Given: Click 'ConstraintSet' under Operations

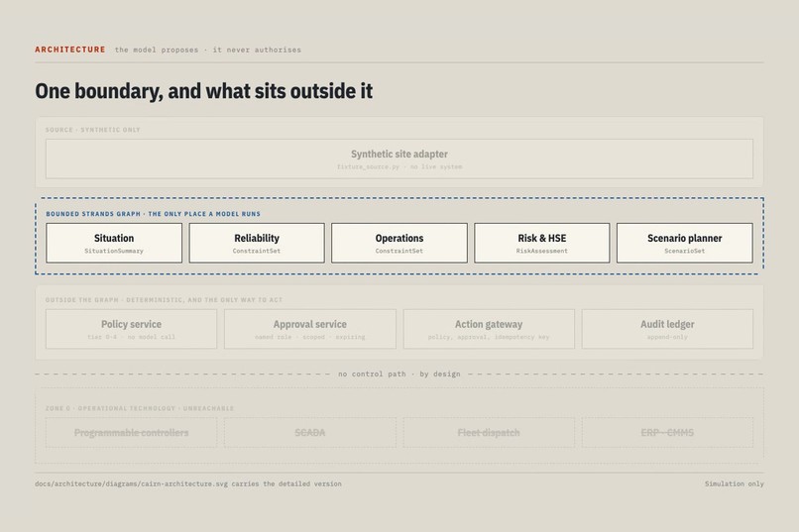Looking at the screenshot, I should click(x=399, y=251).
